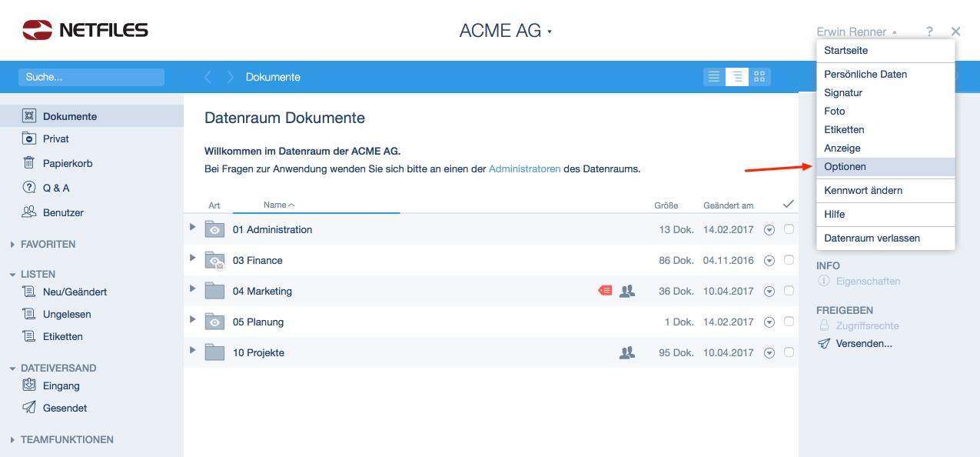Click shared users icon on 10 Projekte
The height and width of the screenshot is (457, 980).
pyautogui.click(x=627, y=352)
